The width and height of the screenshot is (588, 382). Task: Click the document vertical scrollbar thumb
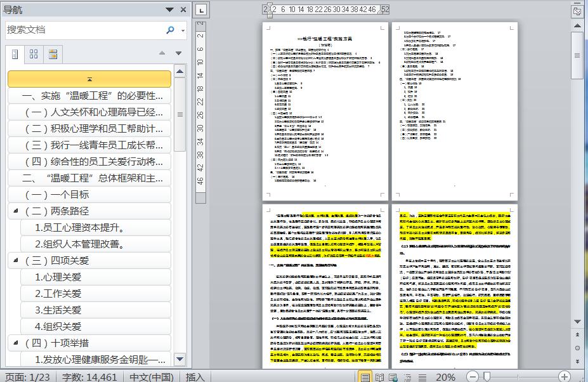pos(577,56)
